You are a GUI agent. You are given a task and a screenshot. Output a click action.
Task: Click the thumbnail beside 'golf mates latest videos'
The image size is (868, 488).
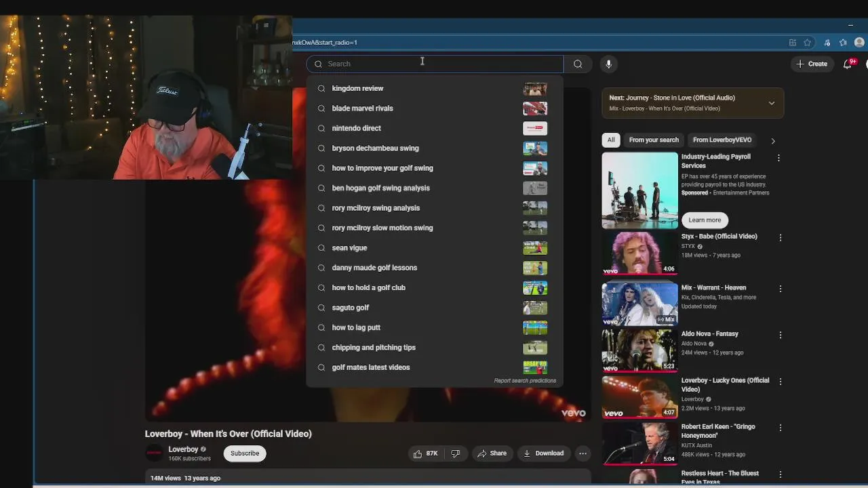pyautogui.click(x=535, y=367)
